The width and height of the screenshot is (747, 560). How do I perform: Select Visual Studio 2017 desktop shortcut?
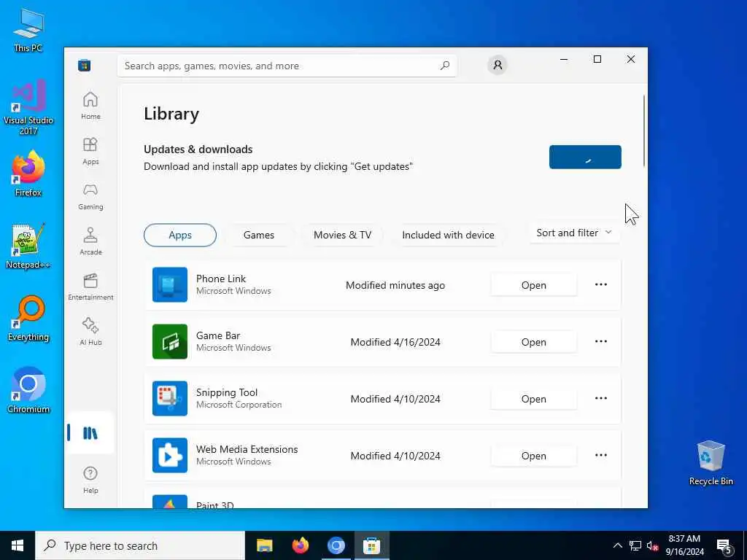tap(28, 108)
